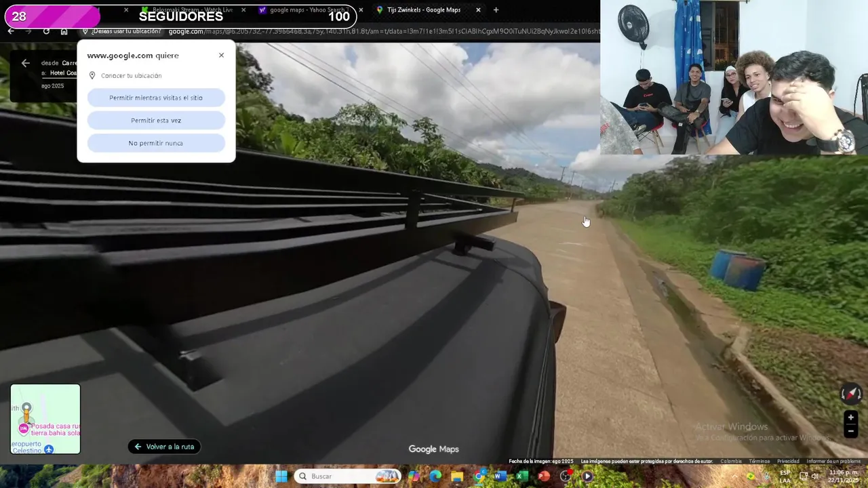Screen dimensions: 868x488
Task: Open Microsoft Edge from the taskbar
Action: (x=435, y=476)
